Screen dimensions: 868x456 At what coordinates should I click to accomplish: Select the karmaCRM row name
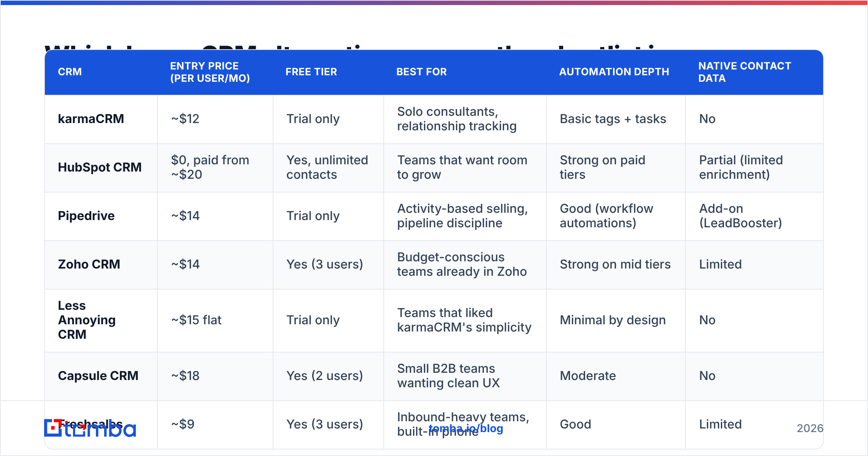(x=91, y=119)
